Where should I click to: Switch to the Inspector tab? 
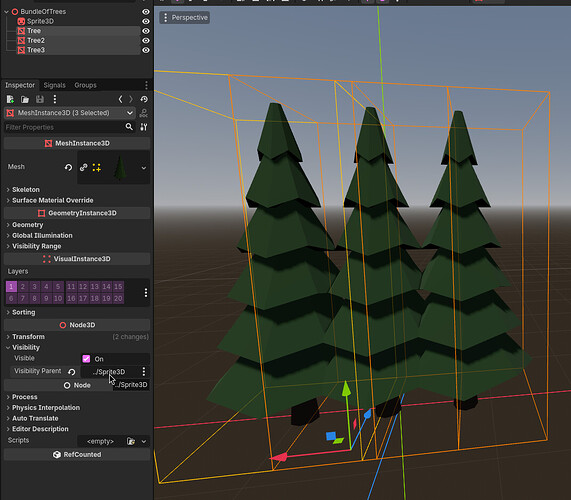(20, 85)
